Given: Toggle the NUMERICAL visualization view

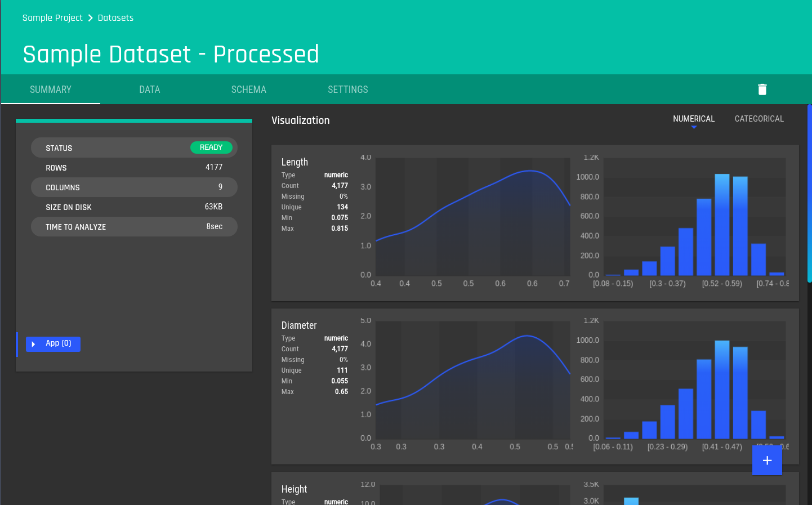Looking at the screenshot, I should (693, 118).
